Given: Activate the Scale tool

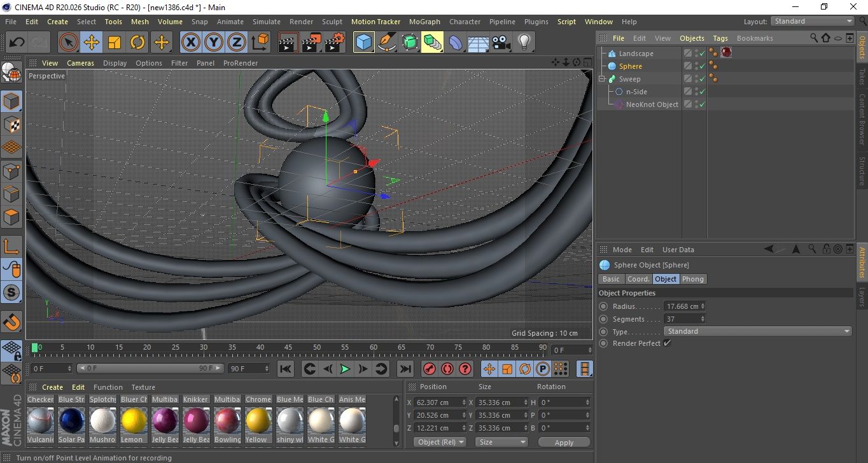Looking at the screenshot, I should coord(115,43).
